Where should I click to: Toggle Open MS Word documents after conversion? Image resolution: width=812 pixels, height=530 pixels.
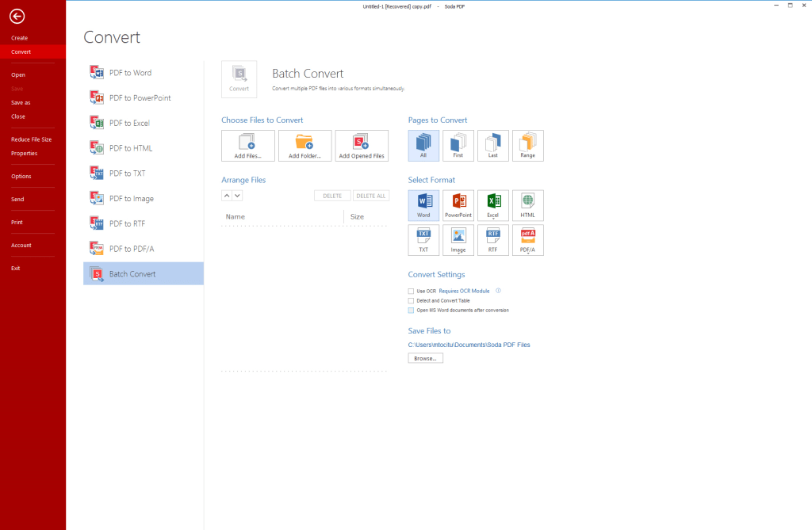tap(412, 311)
